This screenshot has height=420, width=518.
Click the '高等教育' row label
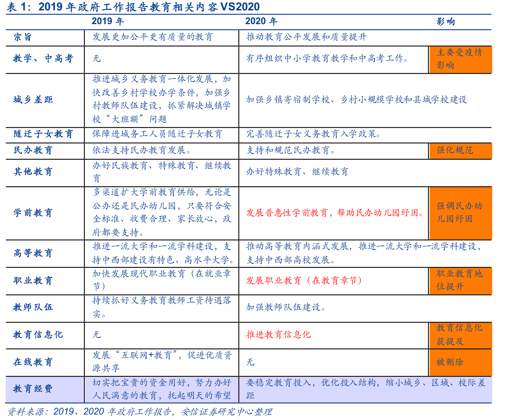33,253
